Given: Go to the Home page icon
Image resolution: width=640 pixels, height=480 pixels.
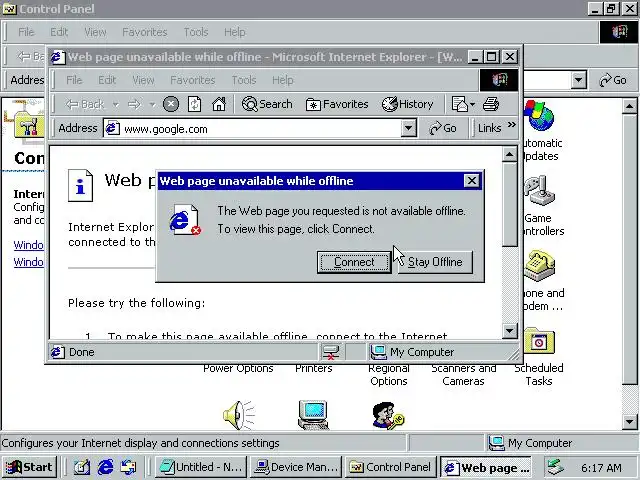Looking at the screenshot, I should tap(219, 104).
